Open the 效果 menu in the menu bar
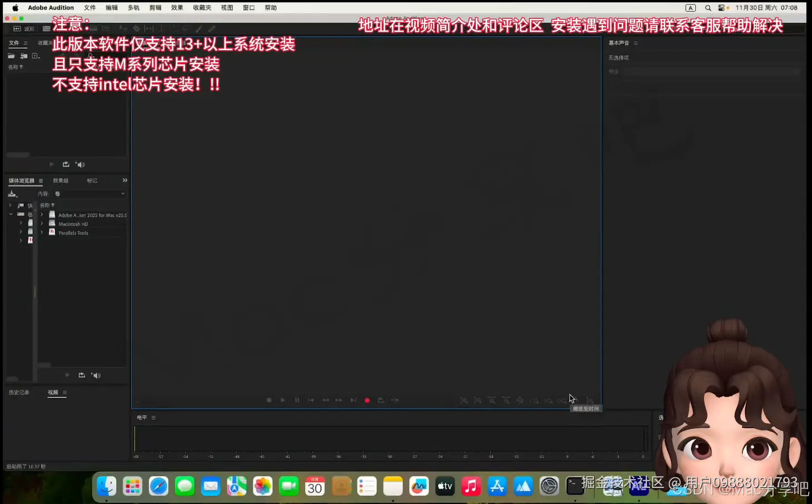The width and height of the screenshot is (812, 504). point(177,7)
